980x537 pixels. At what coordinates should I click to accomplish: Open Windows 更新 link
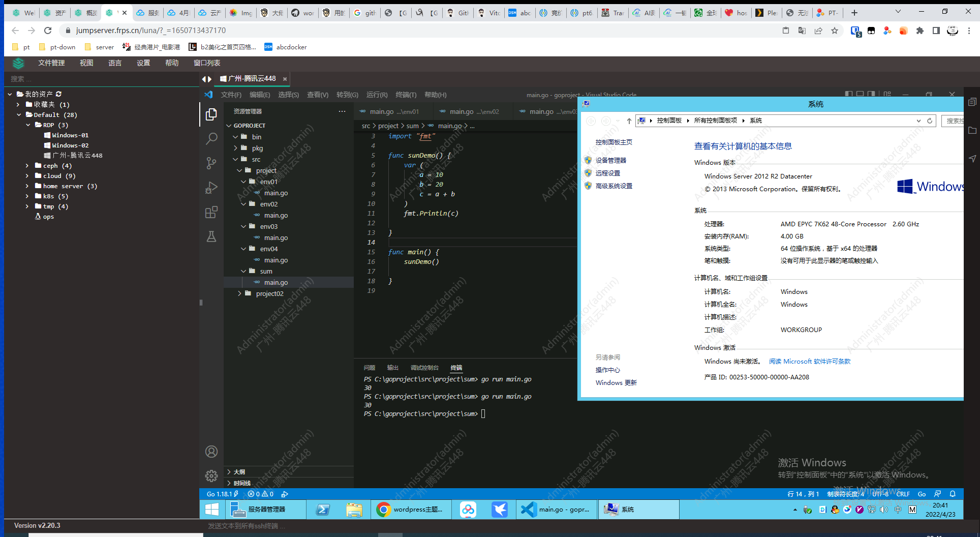click(616, 383)
